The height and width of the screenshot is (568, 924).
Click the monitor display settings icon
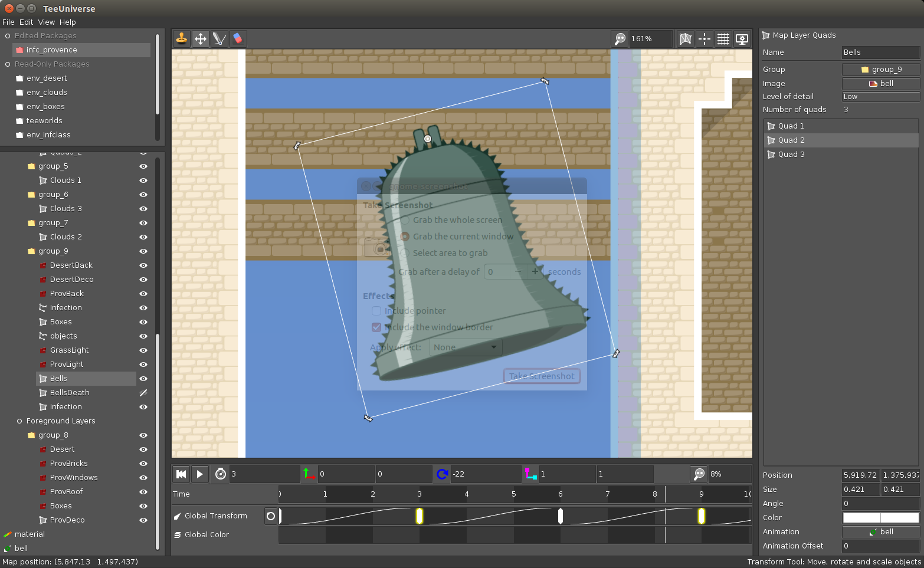coord(742,39)
